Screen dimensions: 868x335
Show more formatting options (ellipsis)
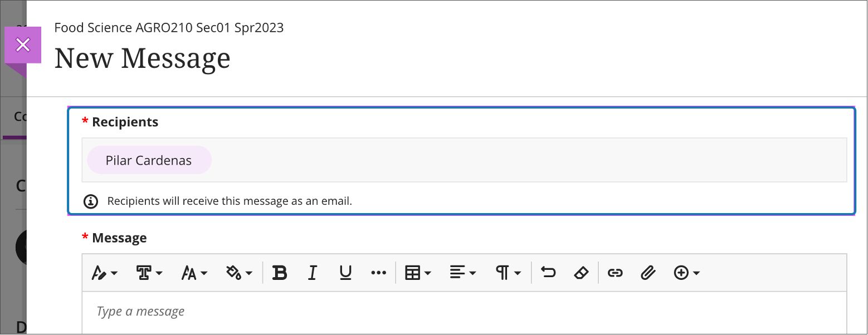click(378, 273)
